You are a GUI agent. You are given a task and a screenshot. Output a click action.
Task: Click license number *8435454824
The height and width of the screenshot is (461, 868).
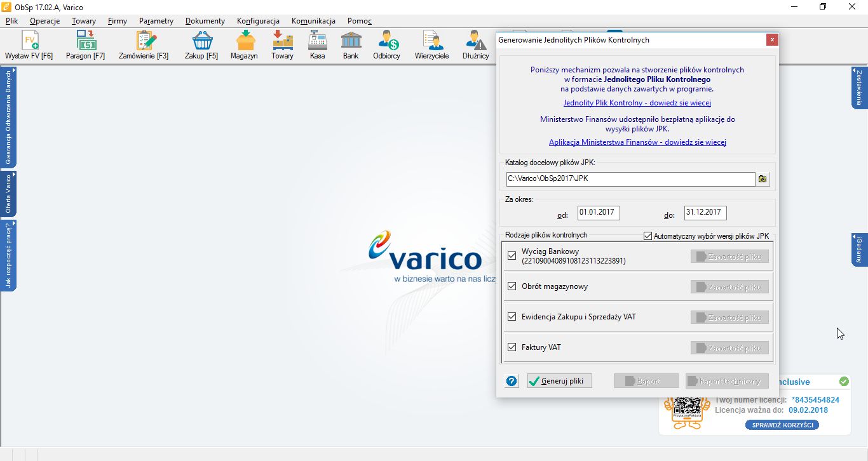pos(815,400)
